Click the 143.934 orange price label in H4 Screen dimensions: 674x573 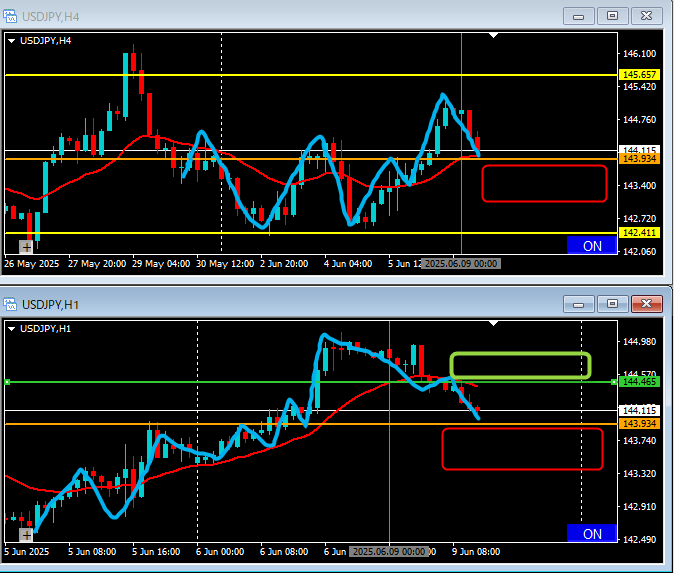click(639, 159)
